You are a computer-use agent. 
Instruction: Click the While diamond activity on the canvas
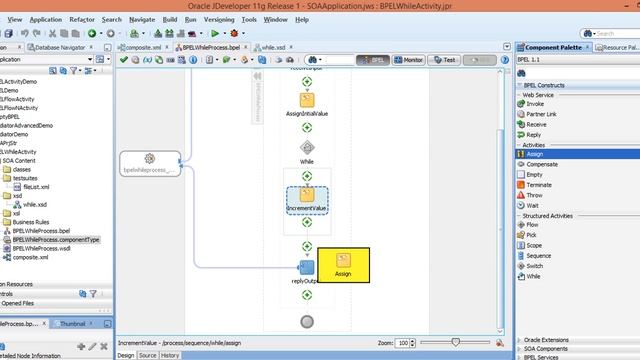307,148
